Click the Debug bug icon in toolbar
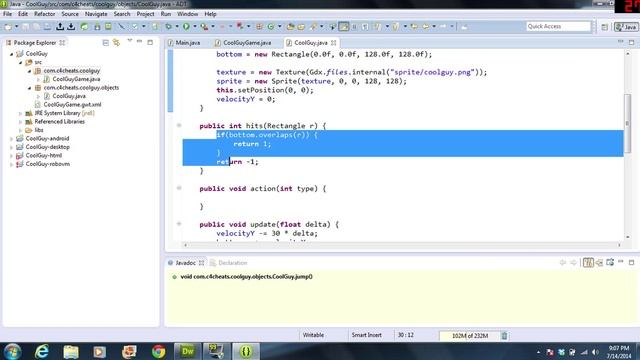This screenshot has width=640, height=360. coord(168,27)
